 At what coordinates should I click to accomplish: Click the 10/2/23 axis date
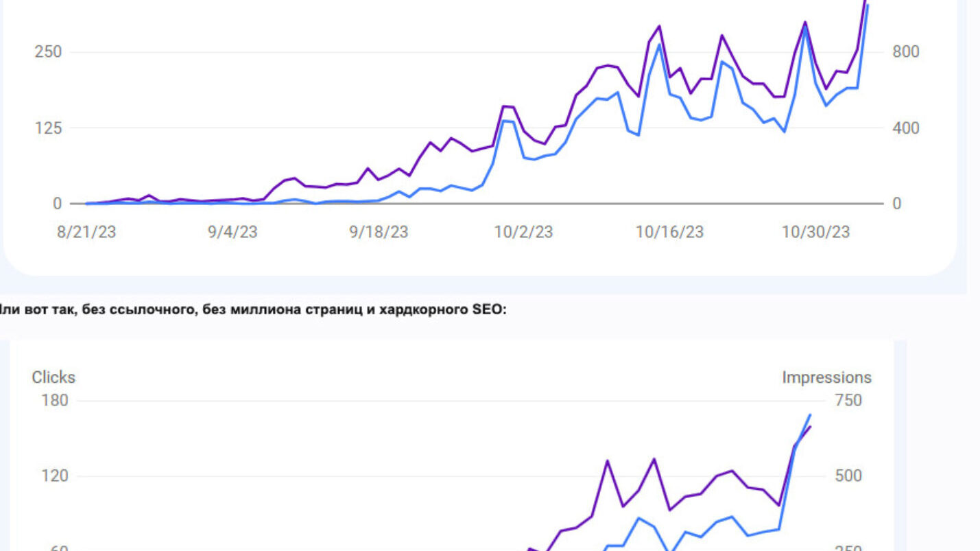pos(523,232)
